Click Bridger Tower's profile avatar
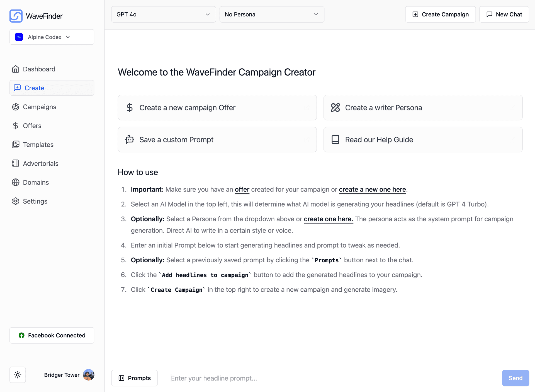This screenshot has height=392, width=535. pyautogui.click(x=89, y=375)
